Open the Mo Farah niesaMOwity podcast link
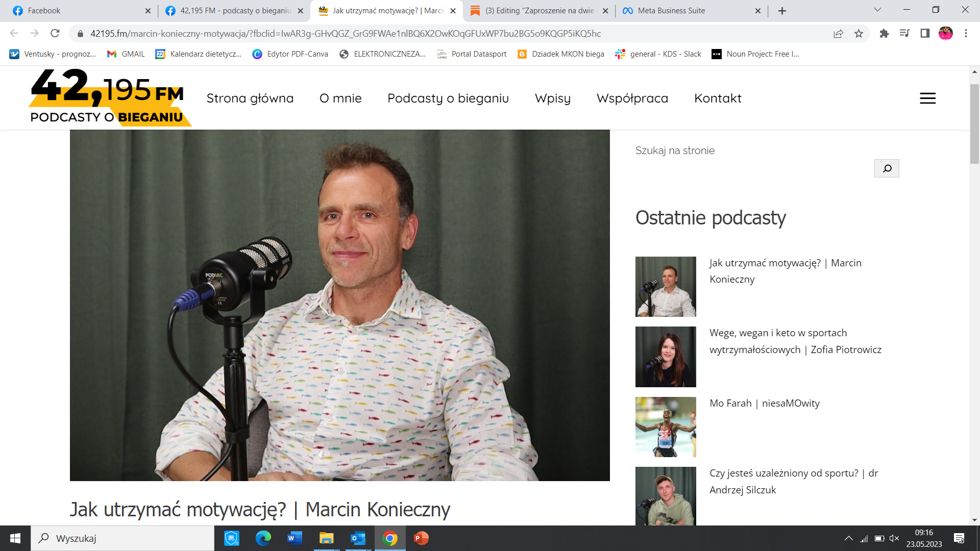 click(x=764, y=403)
